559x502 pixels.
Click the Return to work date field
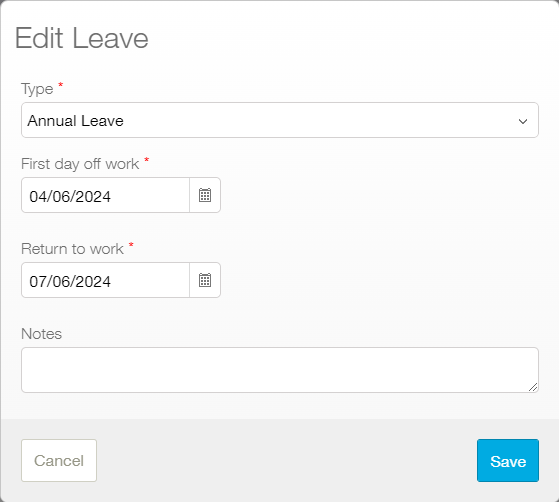(106, 280)
